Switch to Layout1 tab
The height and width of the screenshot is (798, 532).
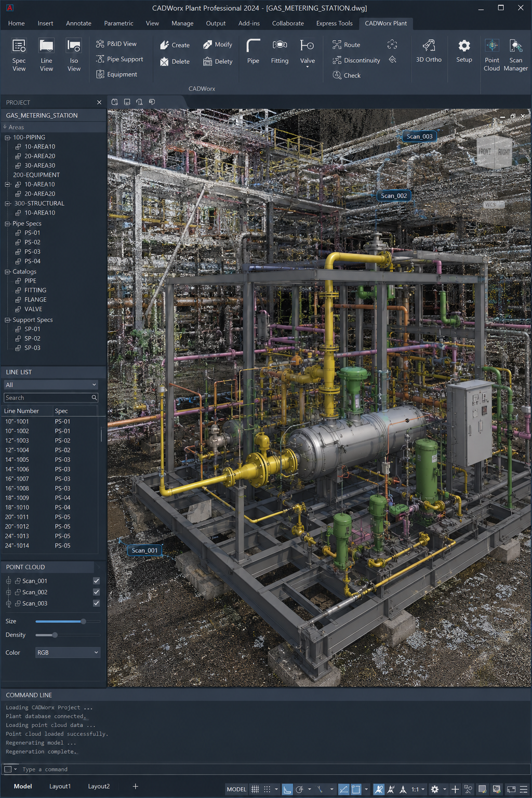[60, 786]
